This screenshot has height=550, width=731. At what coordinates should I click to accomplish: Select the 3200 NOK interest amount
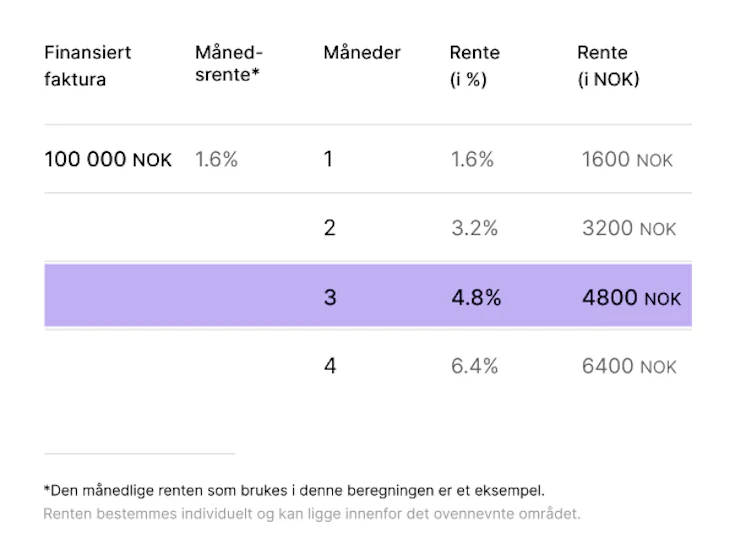[x=629, y=228]
